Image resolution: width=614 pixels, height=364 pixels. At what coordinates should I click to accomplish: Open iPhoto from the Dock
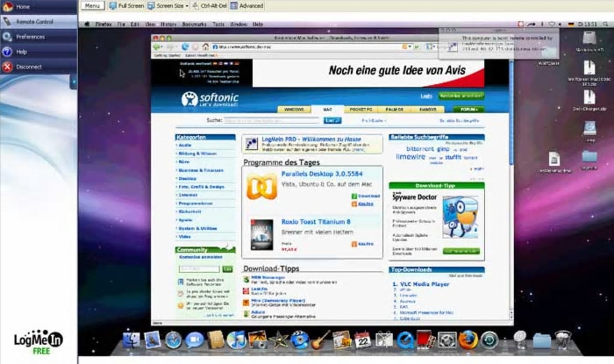[257, 340]
